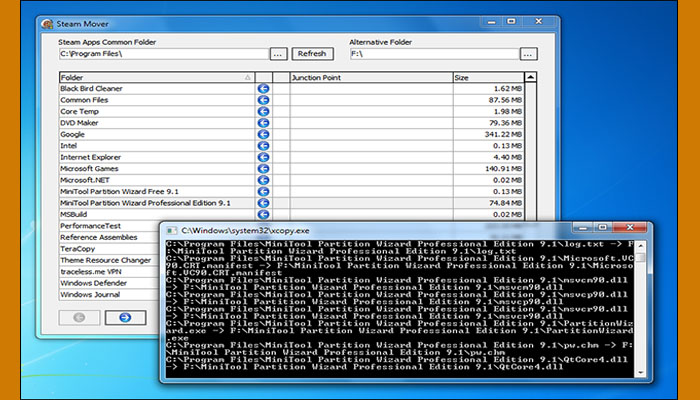Click the console window scroll-down arrow
This screenshot has height=400, width=700.
click(641, 372)
